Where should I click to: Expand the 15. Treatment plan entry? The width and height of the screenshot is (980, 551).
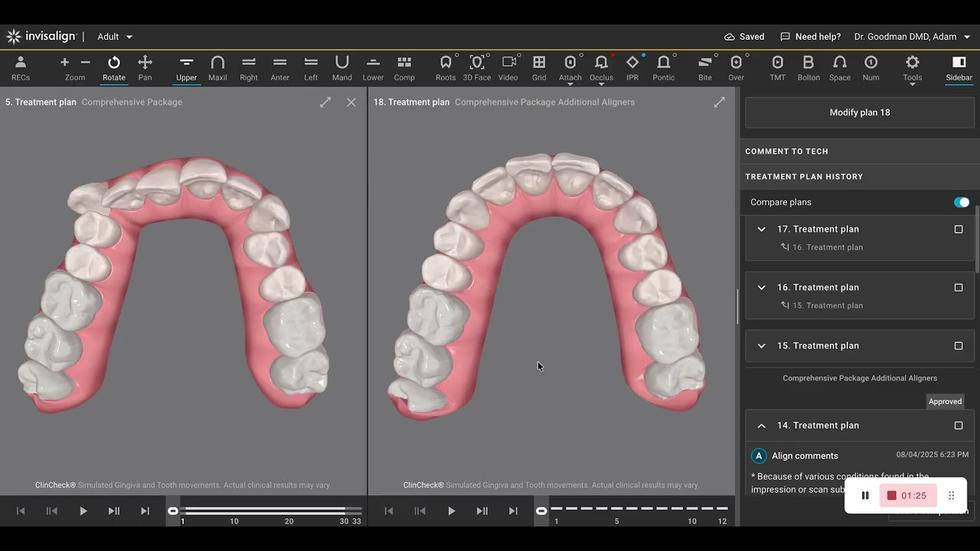click(762, 346)
